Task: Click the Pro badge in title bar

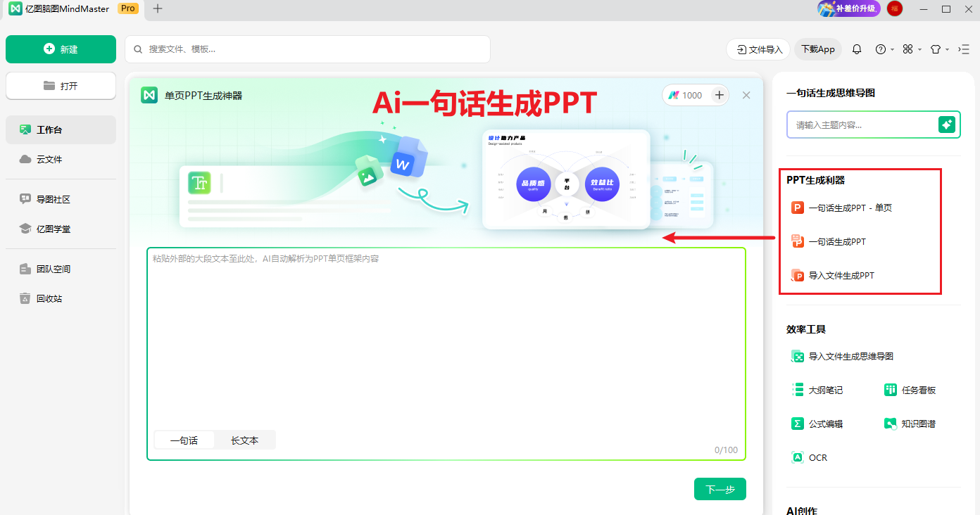Action: (127, 8)
